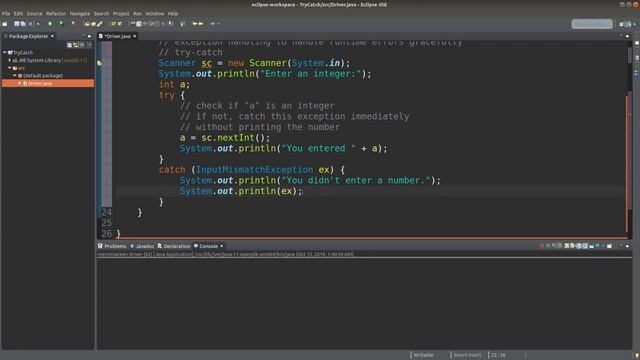
Task: Expand the Driver.java tree node
Action: coord(19,83)
